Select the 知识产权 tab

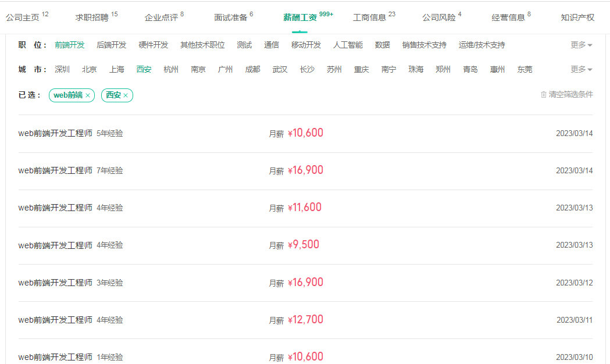[577, 17]
